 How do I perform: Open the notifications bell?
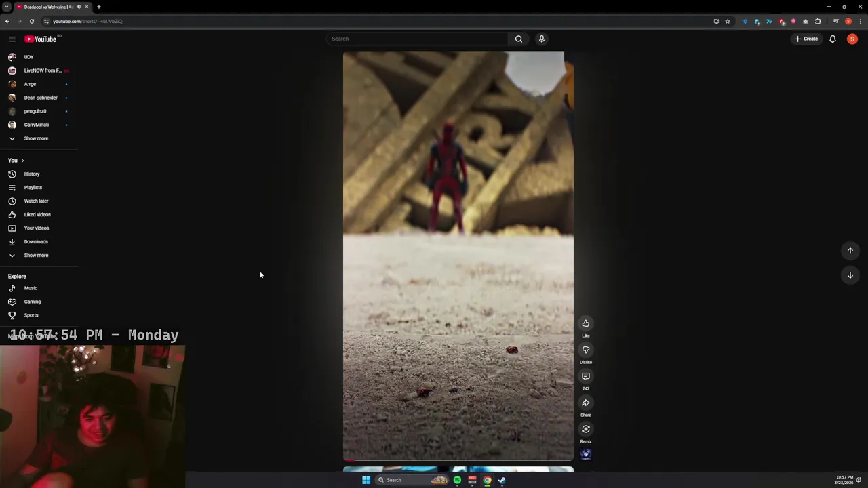coord(833,39)
